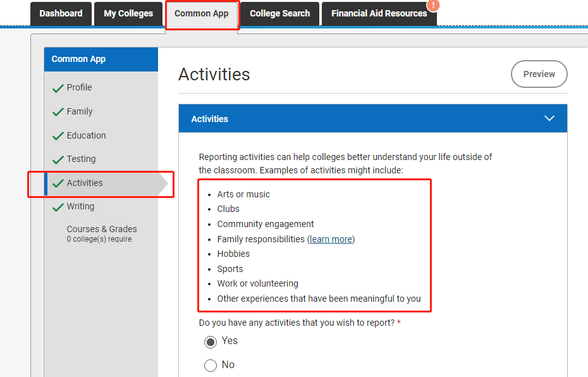Select the Common App tab

click(x=202, y=15)
